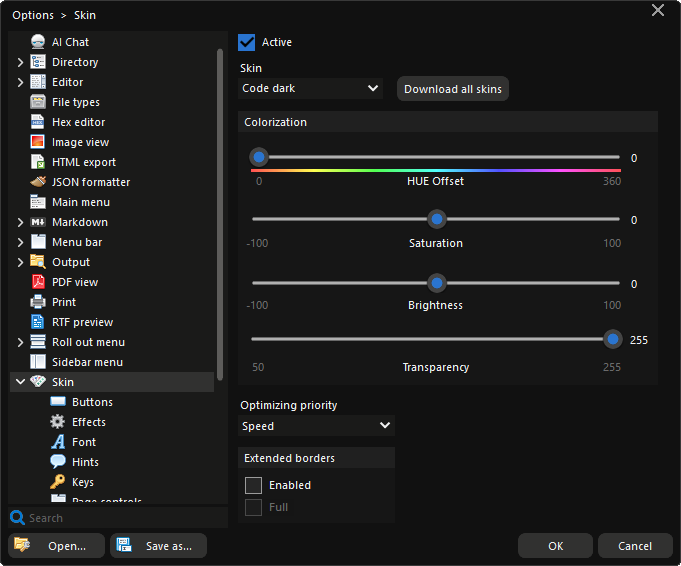Open the Optimizing priority Speed dropdown
This screenshot has width=681, height=566.
(x=316, y=426)
